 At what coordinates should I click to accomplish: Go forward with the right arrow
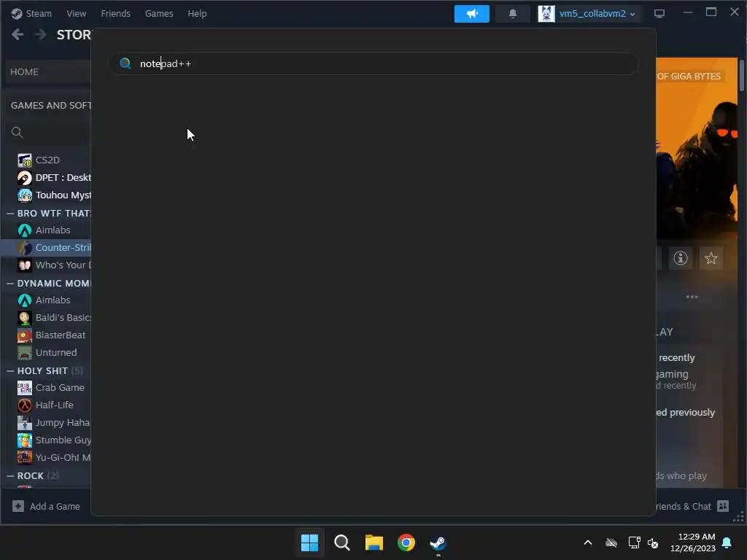(x=41, y=34)
